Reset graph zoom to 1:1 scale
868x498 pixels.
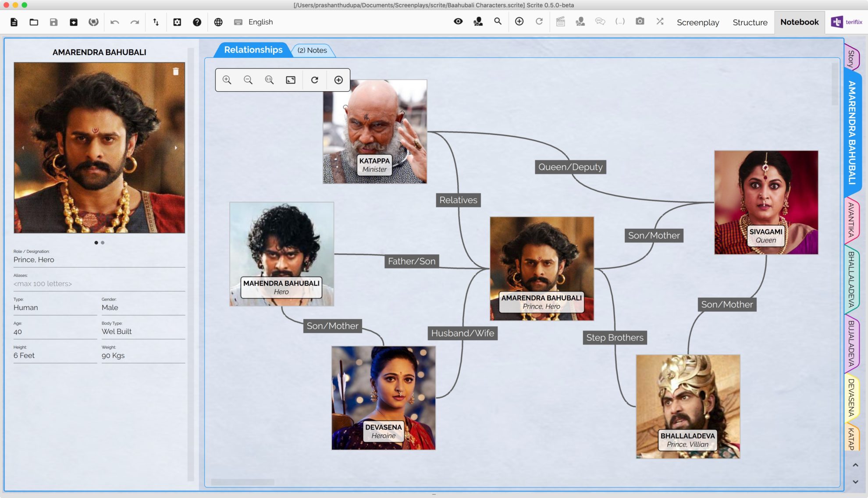click(x=269, y=80)
